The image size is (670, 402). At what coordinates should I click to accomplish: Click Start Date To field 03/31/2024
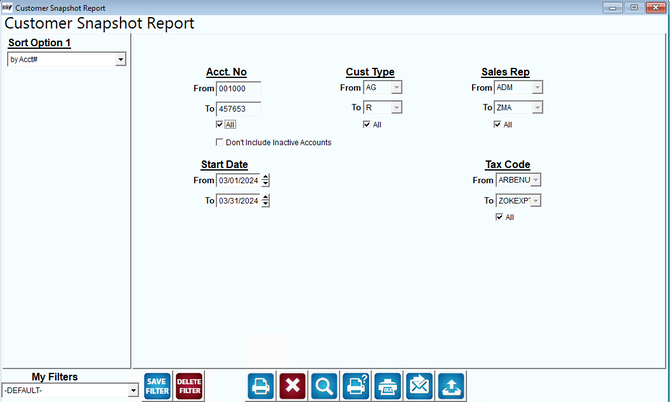[x=238, y=201]
